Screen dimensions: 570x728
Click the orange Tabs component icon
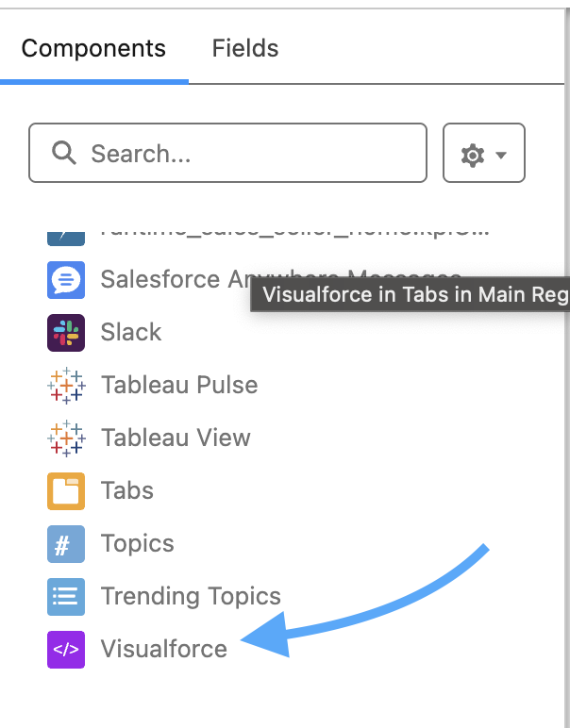pyautogui.click(x=66, y=490)
